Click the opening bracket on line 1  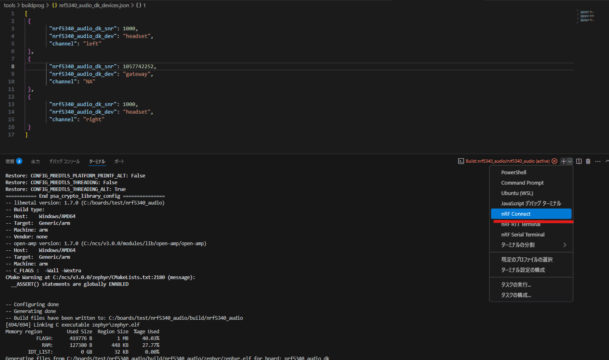26,13
